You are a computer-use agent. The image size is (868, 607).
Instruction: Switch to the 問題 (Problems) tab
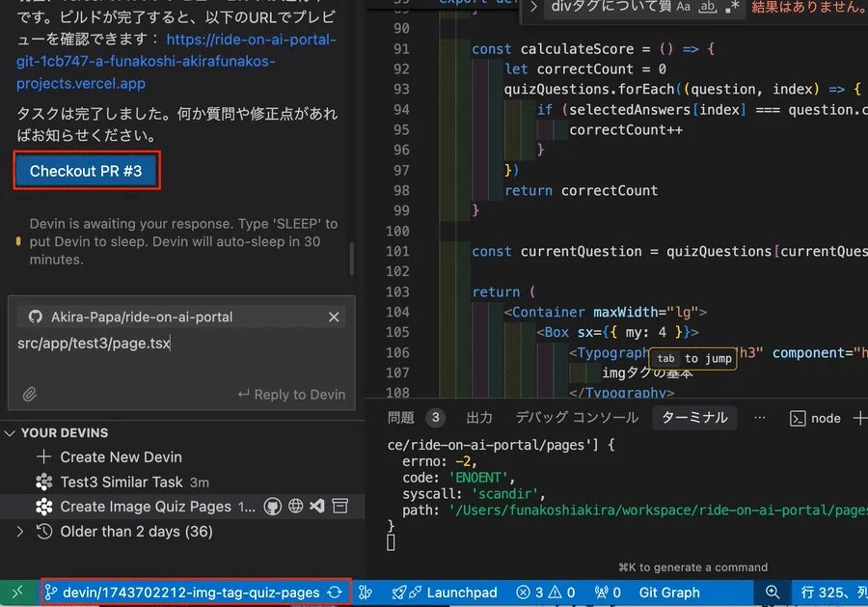[401, 418]
